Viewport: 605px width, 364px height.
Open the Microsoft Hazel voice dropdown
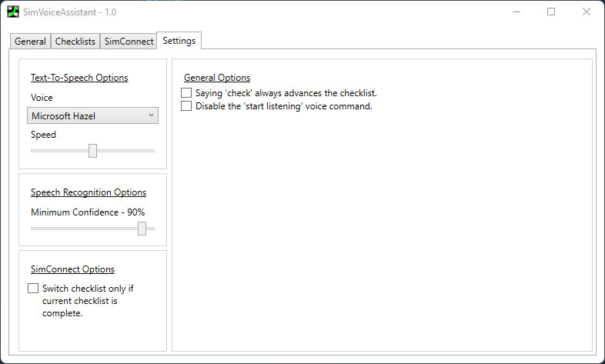click(x=92, y=116)
